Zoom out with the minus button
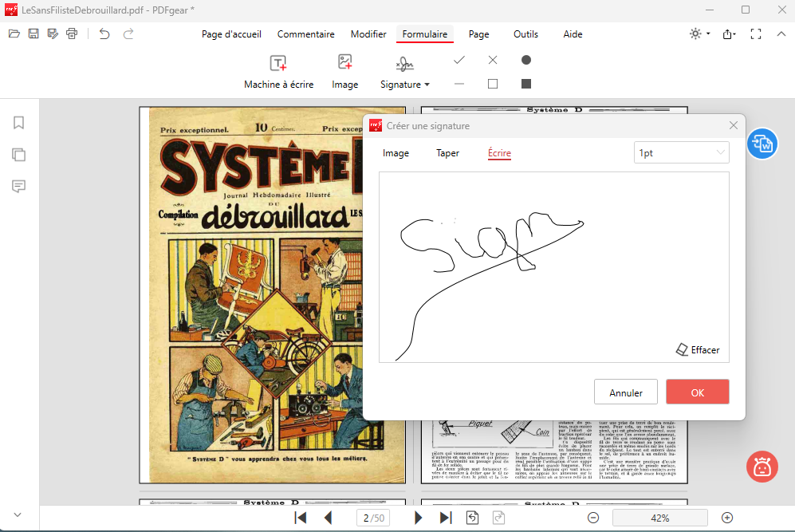This screenshot has height=532, width=795. coord(593,518)
